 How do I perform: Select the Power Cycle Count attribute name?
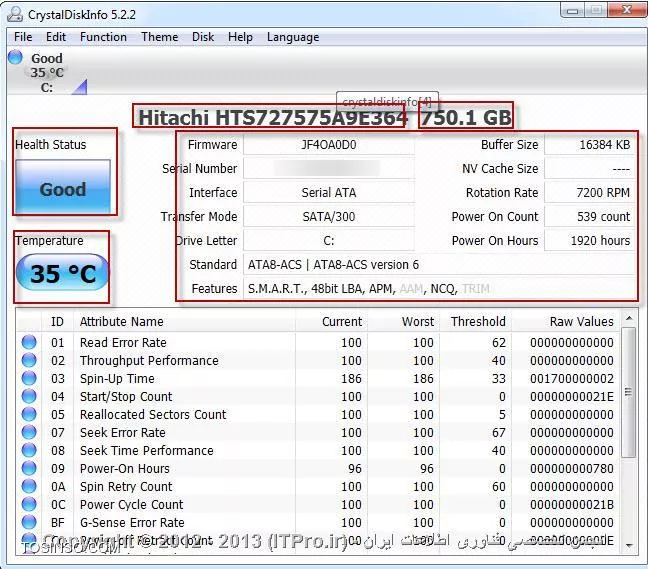pos(131,505)
